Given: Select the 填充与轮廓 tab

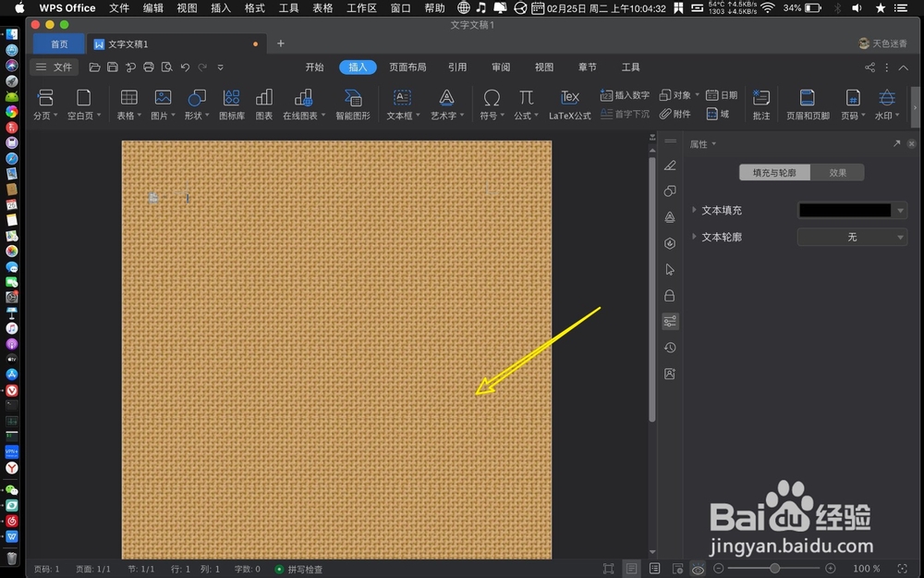Looking at the screenshot, I should [776, 172].
